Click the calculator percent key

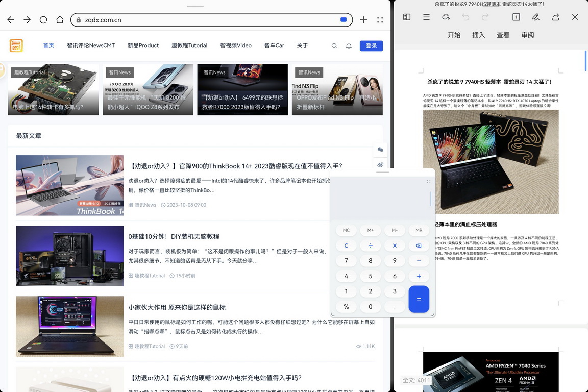pos(346,306)
